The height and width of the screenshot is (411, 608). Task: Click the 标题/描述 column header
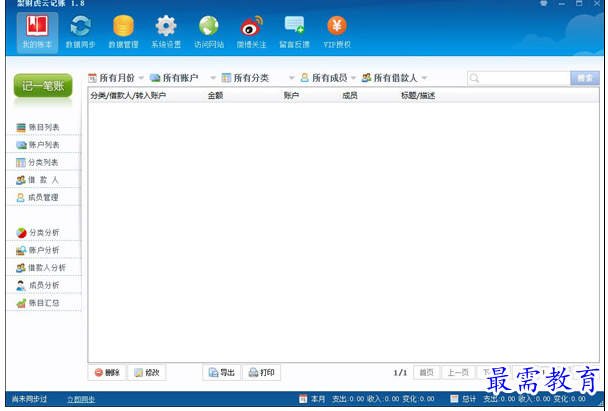coord(499,95)
